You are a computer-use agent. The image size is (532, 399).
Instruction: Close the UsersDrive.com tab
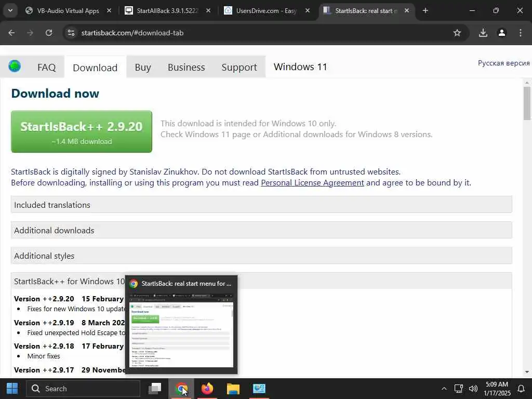point(308,10)
